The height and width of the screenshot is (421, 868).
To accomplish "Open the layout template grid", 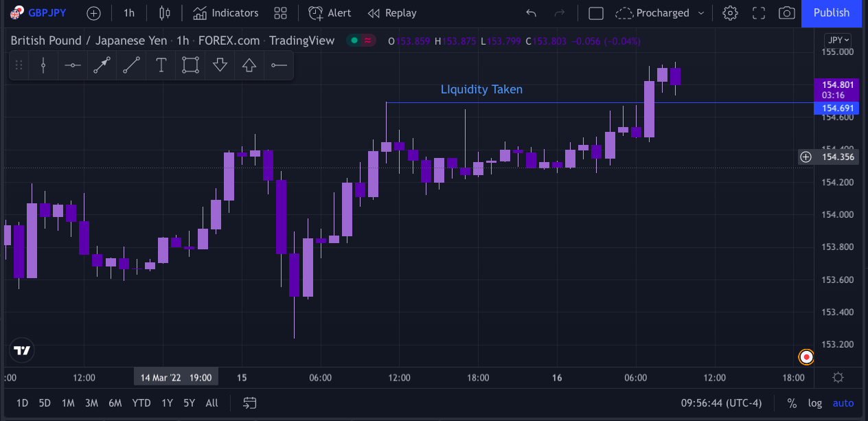I will pos(280,13).
